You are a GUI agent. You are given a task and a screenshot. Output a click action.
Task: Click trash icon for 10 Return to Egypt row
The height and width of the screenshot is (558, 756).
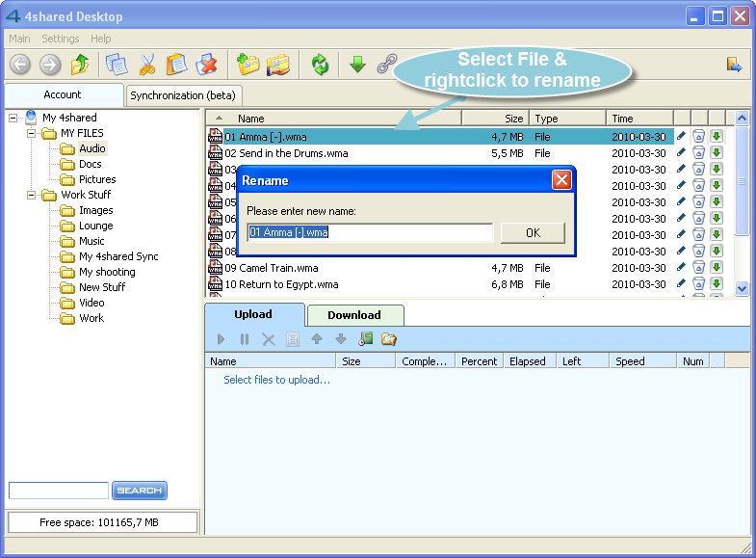[698, 283]
